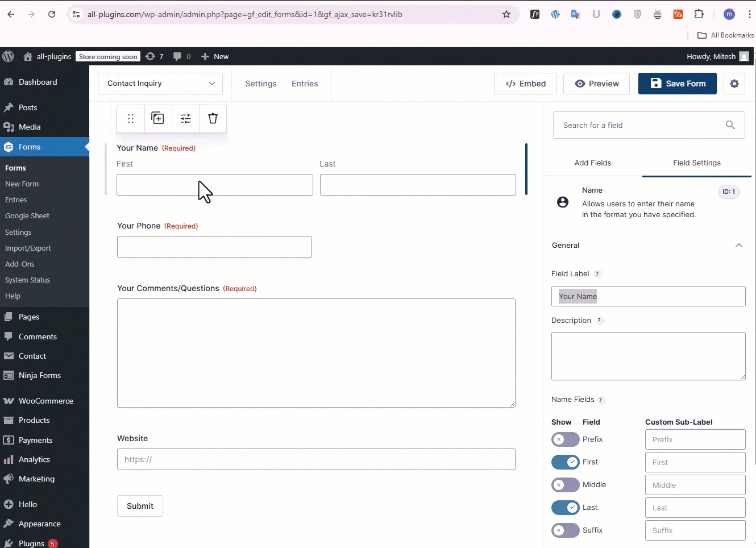Disable the First name field toggle
This screenshot has height=548, width=756.
coord(564,462)
